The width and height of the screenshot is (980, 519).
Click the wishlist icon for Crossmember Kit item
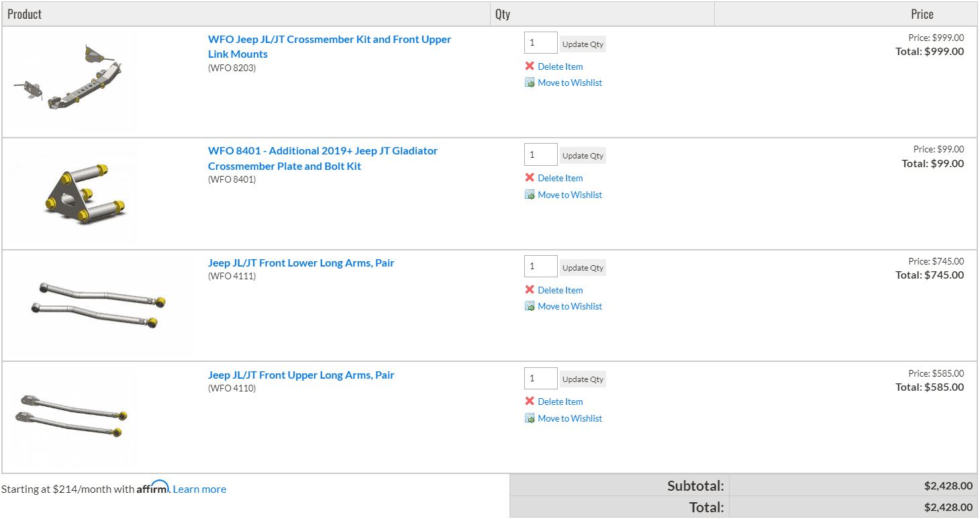point(530,83)
